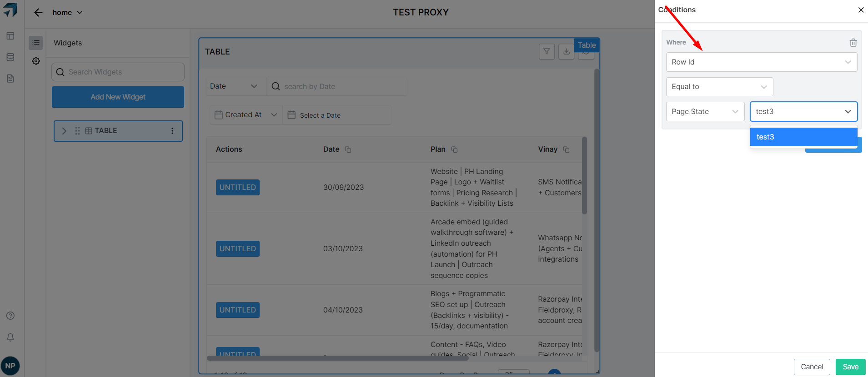This screenshot has height=377, width=868.
Task: Click the TABLE widget drag handle
Action: click(77, 131)
